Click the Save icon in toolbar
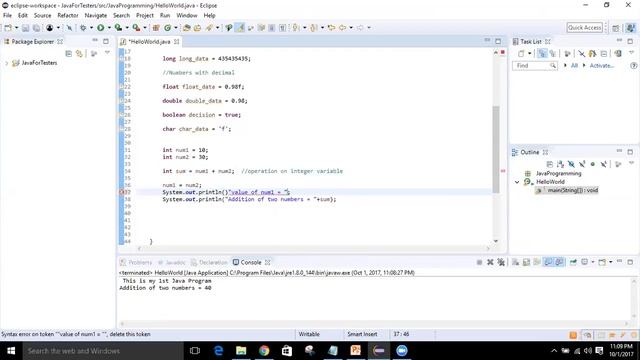The image size is (640, 360). point(25,28)
